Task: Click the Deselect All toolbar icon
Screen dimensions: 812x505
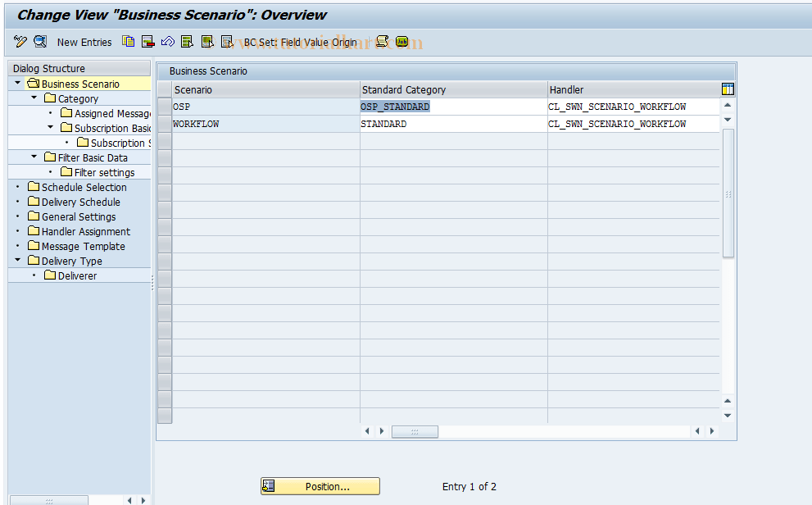Action: tap(227, 41)
